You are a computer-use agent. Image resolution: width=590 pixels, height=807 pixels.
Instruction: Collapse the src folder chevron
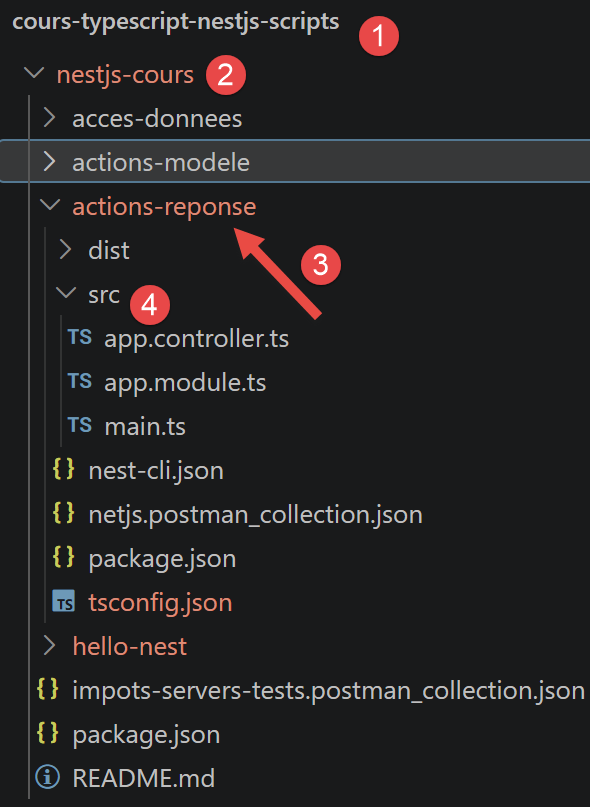click(x=66, y=293)
